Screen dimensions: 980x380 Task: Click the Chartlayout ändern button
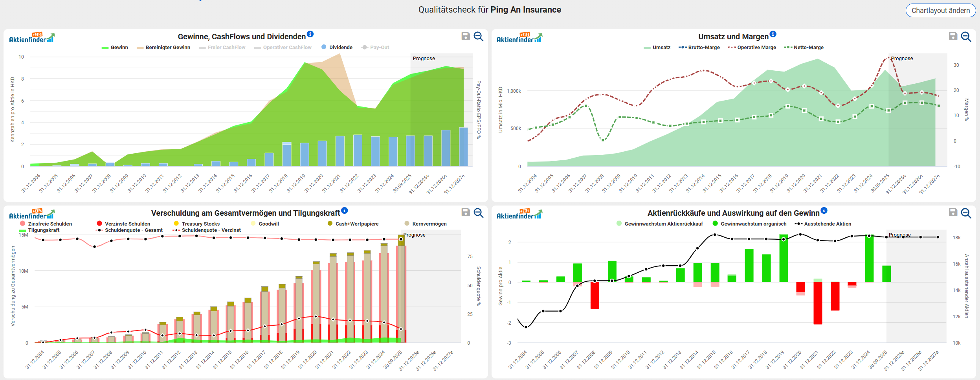pos(940,11)
